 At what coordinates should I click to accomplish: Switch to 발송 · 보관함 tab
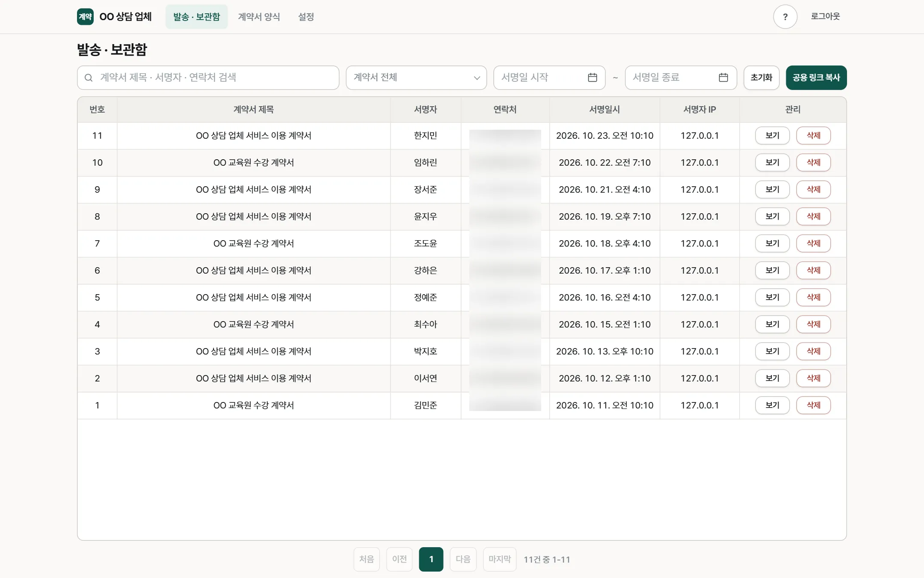coord(197,17)
